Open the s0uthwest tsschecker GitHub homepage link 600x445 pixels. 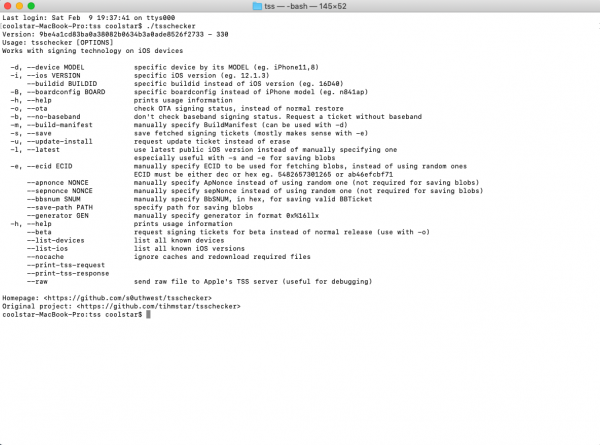[125, 299]
